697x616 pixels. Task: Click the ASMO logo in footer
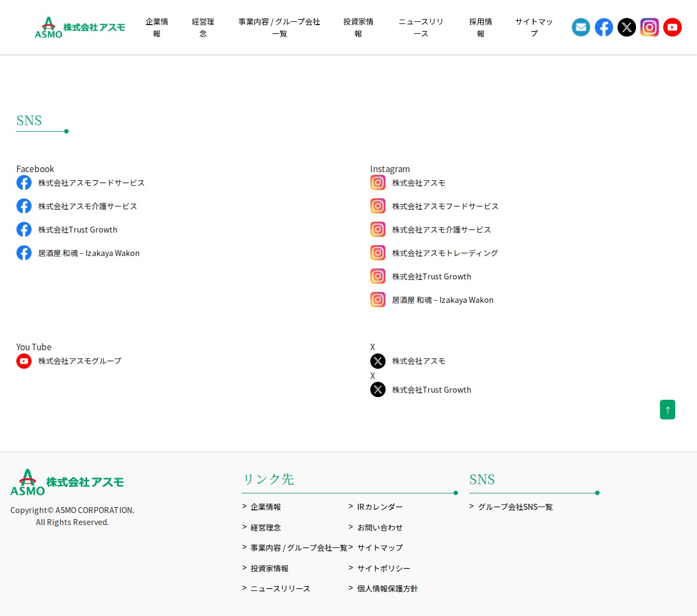[x=67, y=482]
